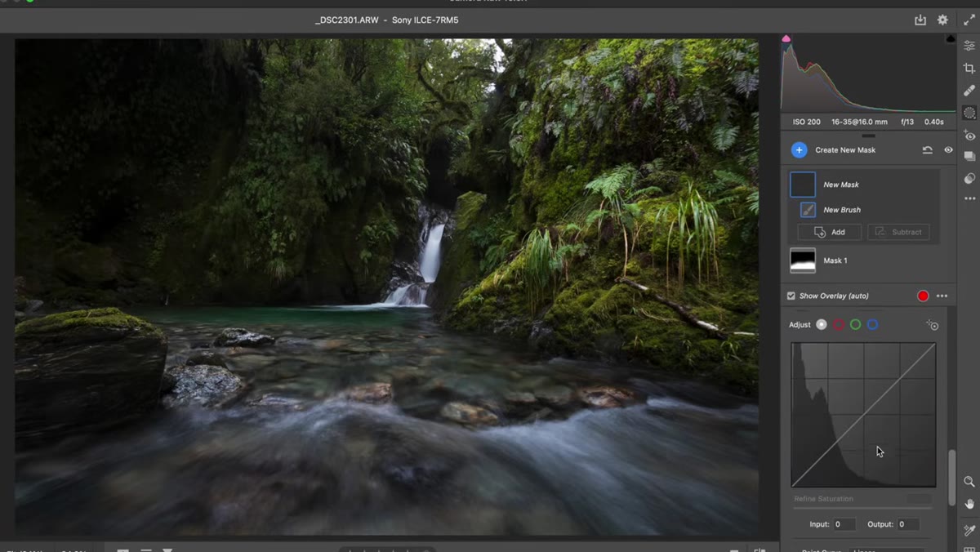
Task: Click the right panel vertical scrollbar
Action: click(x=951, y=477)
